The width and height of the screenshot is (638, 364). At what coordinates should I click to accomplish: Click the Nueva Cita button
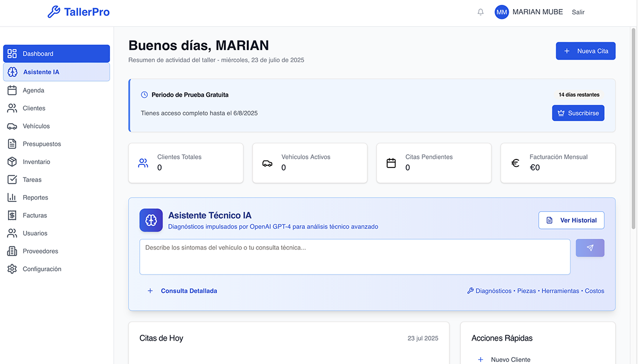pos(585,51)
